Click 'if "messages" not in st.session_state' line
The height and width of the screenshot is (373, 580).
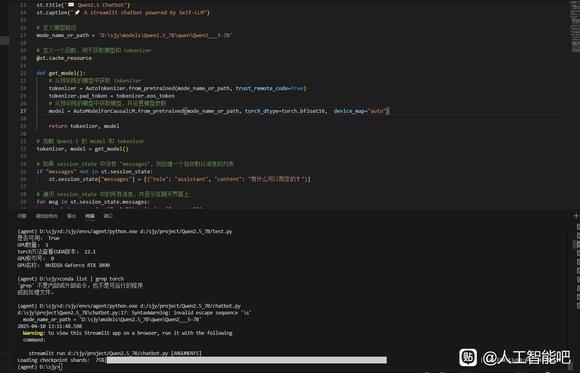(94, 172)
